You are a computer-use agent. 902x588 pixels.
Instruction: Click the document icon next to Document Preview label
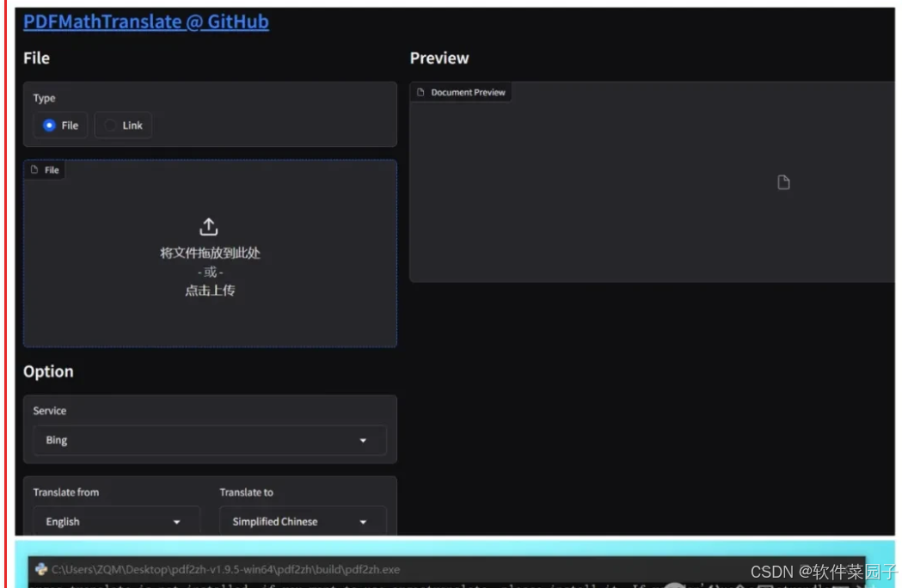(x=420, y=92)
